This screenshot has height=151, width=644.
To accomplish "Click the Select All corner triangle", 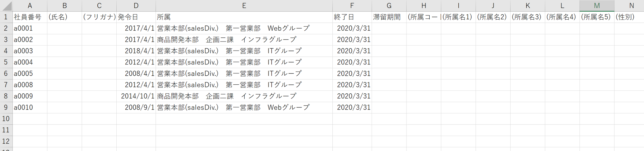I will 6,6.
